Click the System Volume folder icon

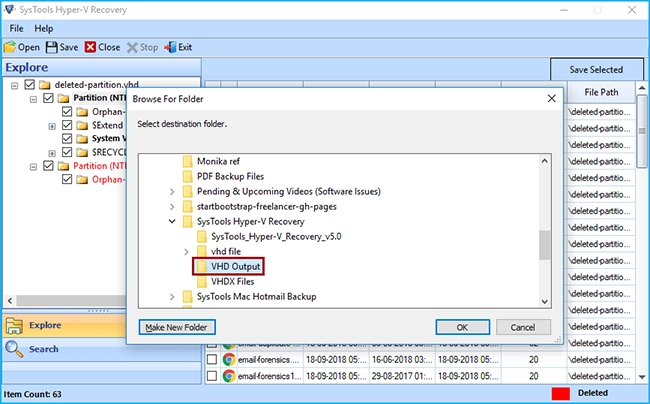point(82,138)
